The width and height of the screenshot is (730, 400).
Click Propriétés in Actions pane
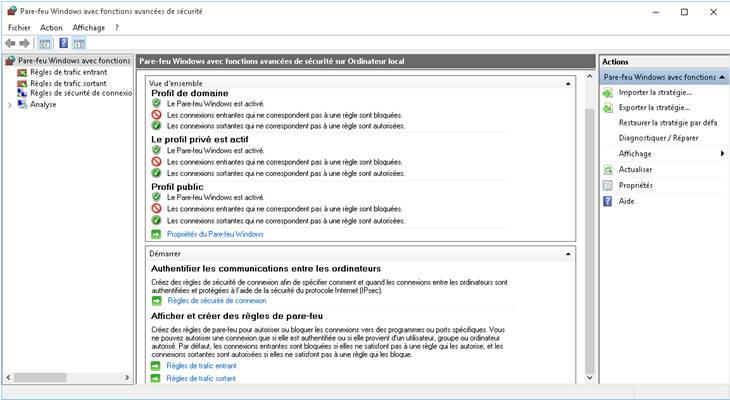tap(635, 185)
